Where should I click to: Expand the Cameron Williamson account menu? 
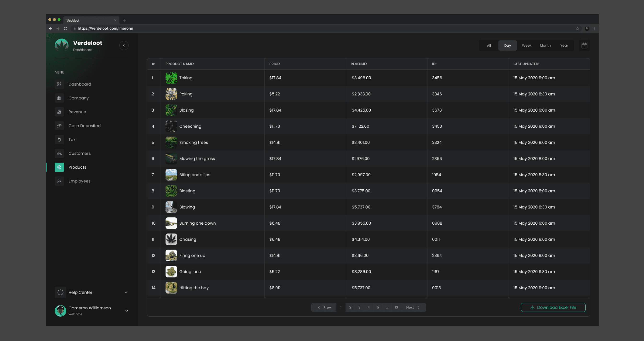pyautogui.click(x=126, y=311)
